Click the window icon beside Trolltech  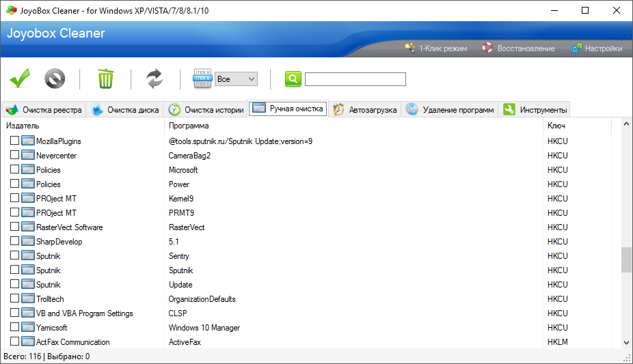[28, 298]
